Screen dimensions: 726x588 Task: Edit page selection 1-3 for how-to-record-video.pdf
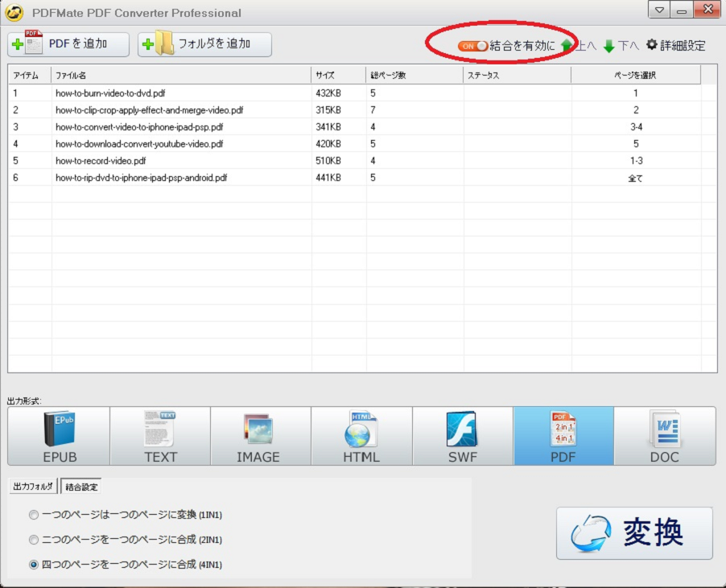click(636, 161)
